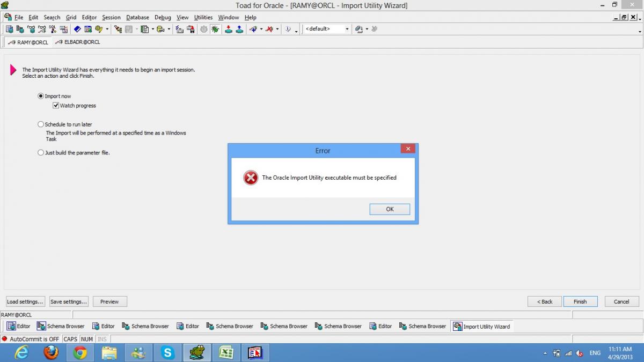Click the Load settings... button
This screenshot has width=644, height=362.
click(x=25, y=301)
